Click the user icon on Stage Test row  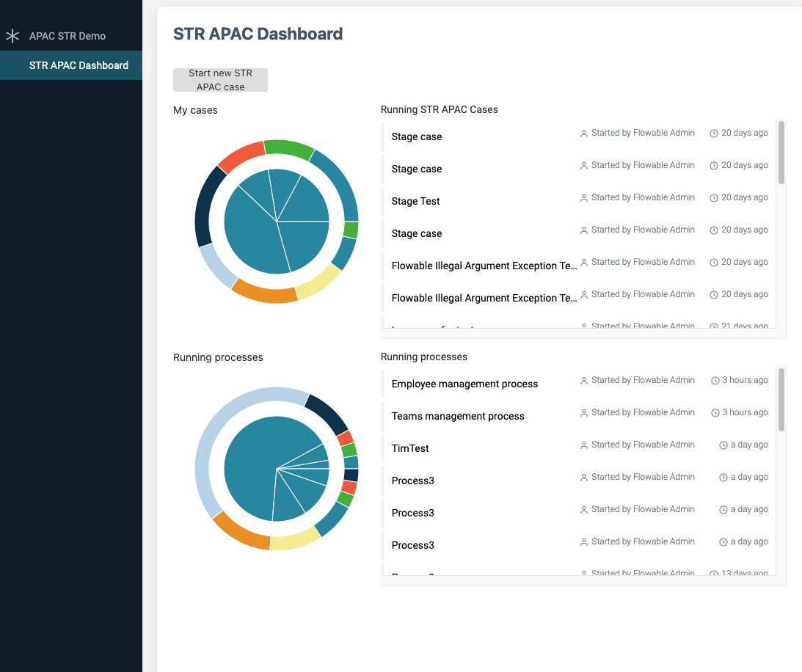coord(584,198)
